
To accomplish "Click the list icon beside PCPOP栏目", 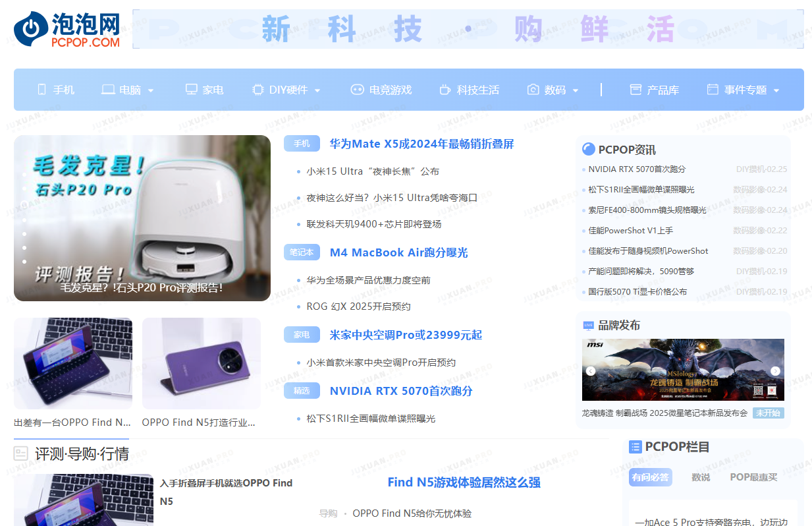I will [x=636, y=447].
